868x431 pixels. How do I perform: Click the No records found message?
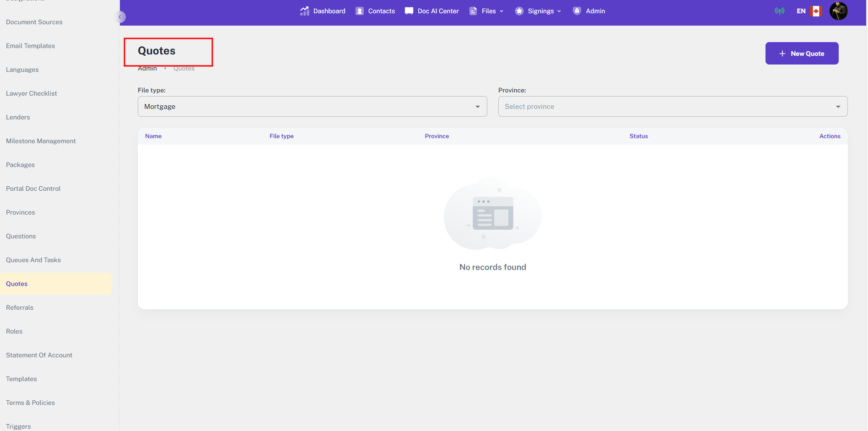point(493,267)
